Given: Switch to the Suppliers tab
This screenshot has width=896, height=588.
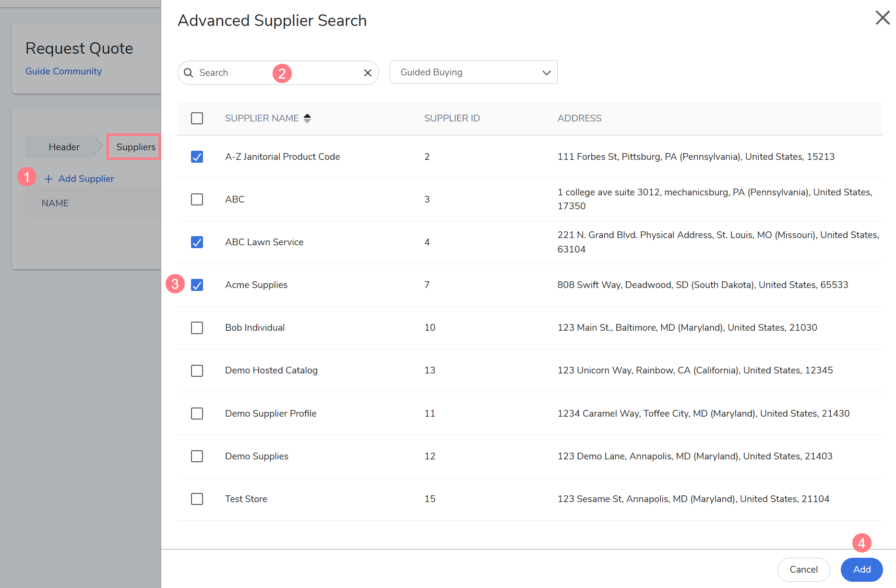Looking at the screenshot, I should (x=135, y=147).
